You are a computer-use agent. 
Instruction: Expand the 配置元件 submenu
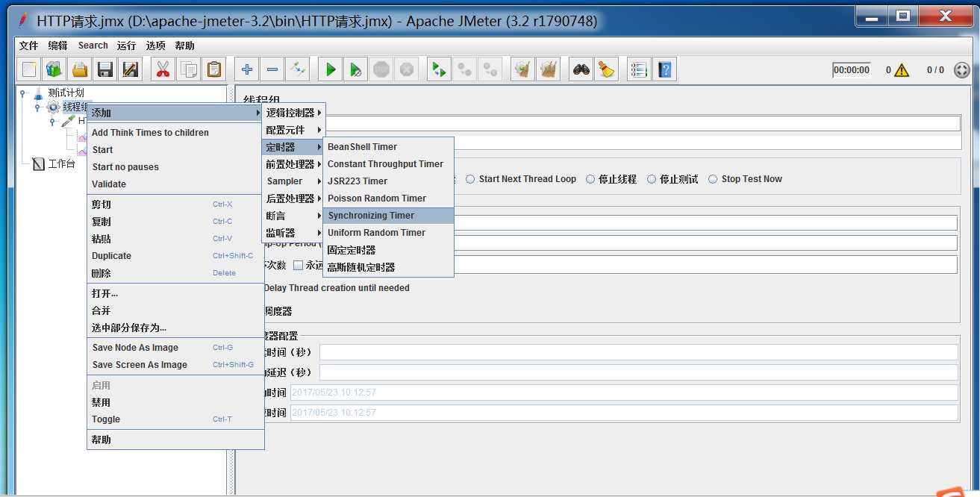click(x=294, y=130)
